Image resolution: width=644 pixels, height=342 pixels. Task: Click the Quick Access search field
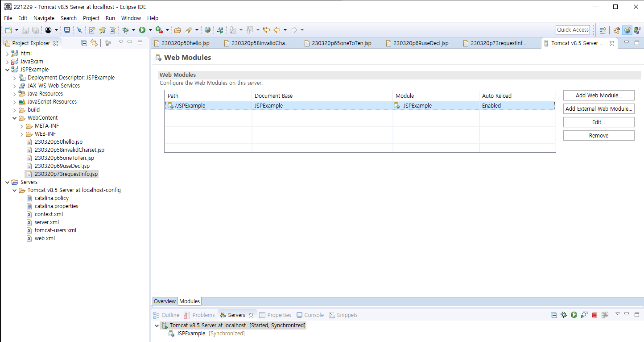573,30
